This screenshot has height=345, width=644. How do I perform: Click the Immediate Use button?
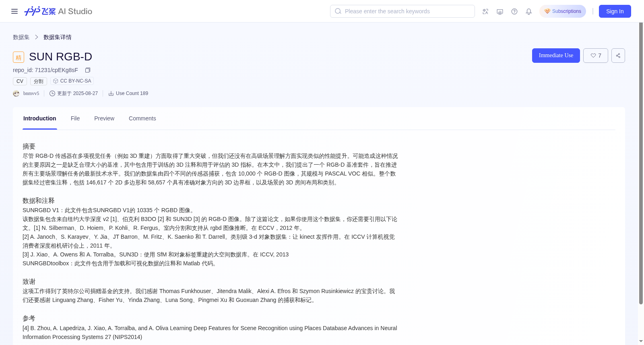[x=556, y=56]
